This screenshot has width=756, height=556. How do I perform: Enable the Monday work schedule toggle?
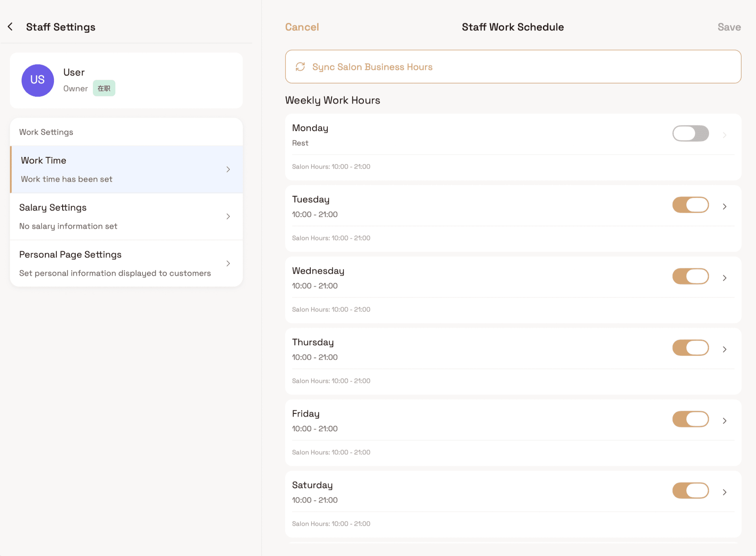click(690, 133)
